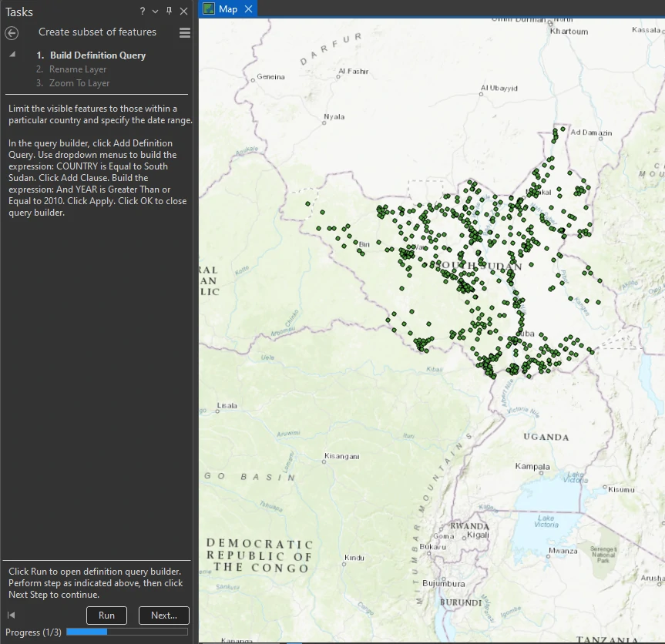The width and height of the screenshot is (665, 644).
Task: Click the Kampala label on the map
Action: 532,466
